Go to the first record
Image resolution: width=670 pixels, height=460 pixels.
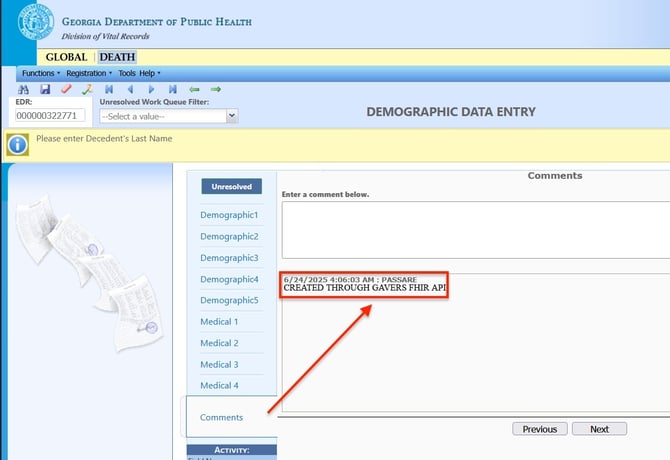point(108,89)
